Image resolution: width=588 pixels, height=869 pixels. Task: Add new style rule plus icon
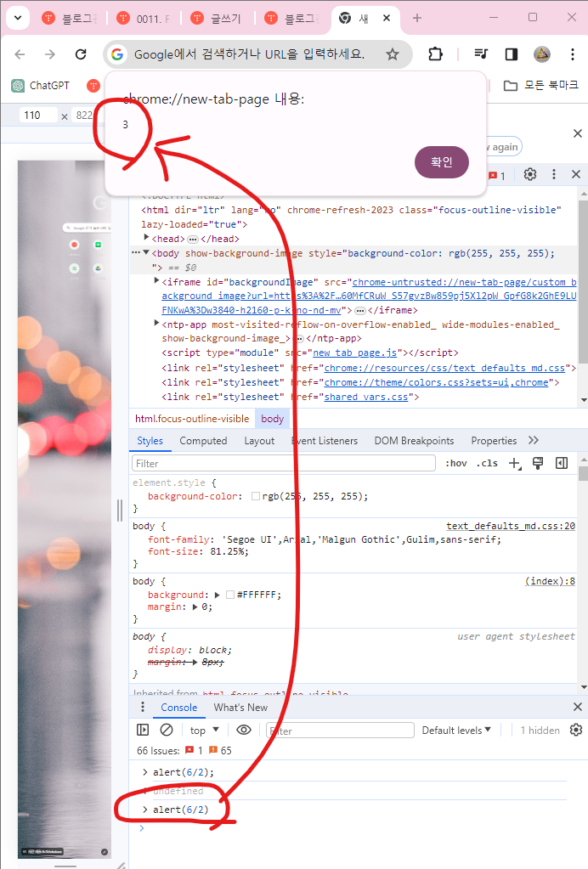[515, 463]
